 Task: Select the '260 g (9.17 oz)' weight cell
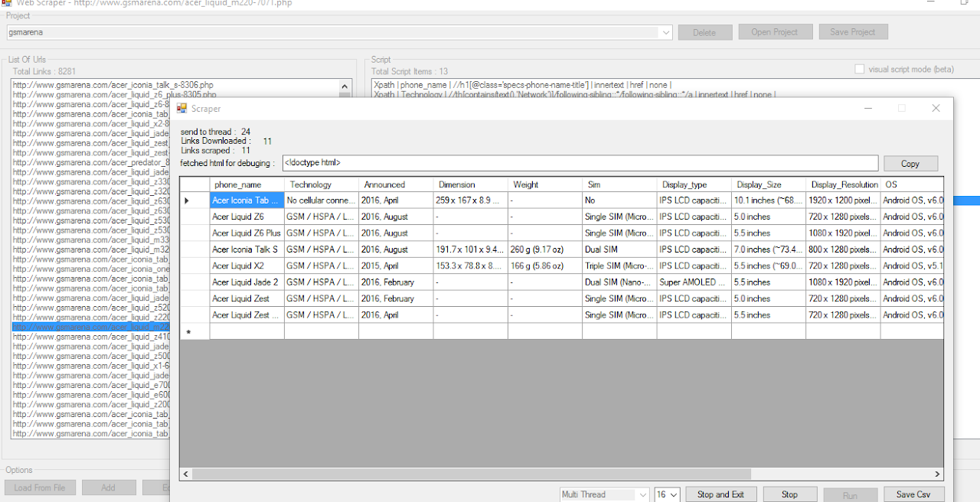click(x=544, y=249)
